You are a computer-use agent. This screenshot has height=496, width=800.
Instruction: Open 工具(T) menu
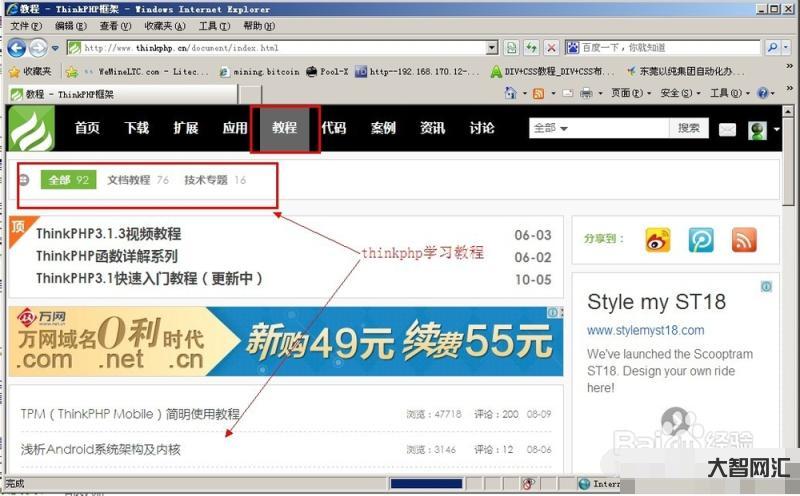214,26
